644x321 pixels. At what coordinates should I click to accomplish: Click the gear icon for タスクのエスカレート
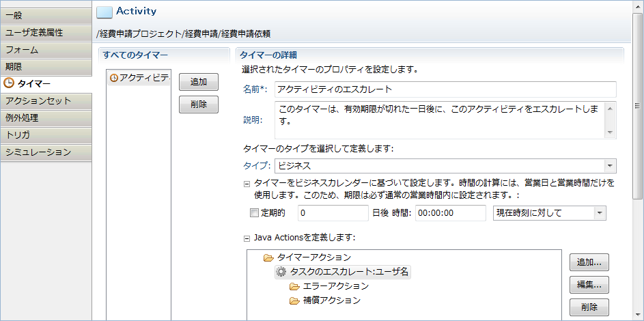pyautogui.click(x=281, y=272)
